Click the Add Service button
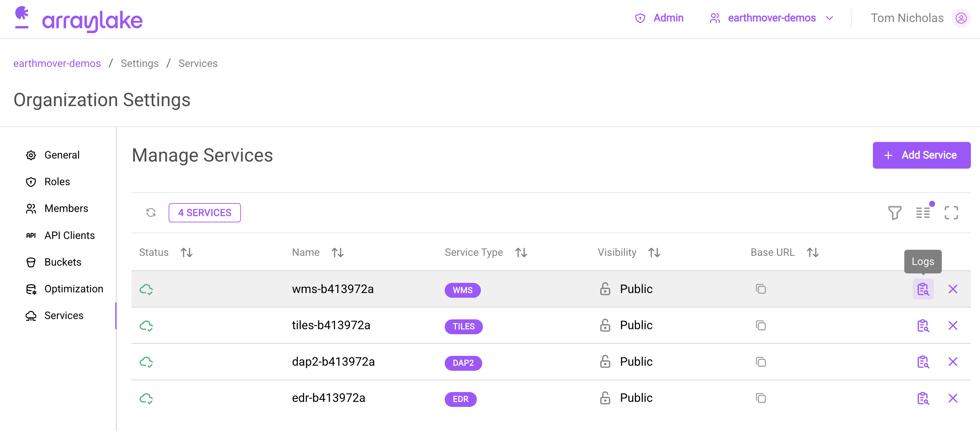Screen dimensions: 980x438 point(921,155)
